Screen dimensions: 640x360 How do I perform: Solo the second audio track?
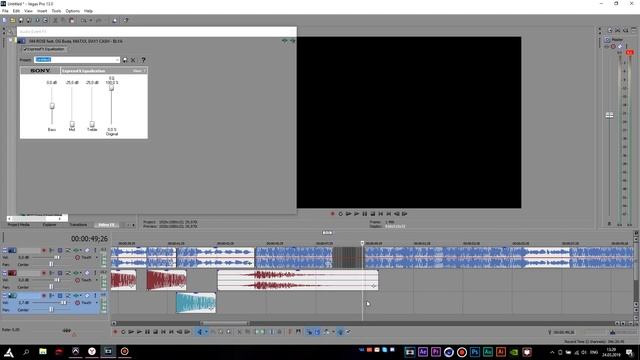point(95,273)
